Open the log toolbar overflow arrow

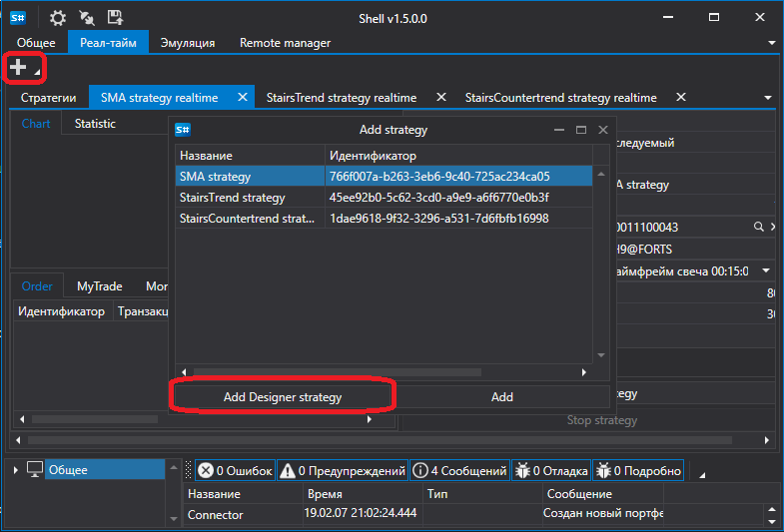click(701, 475)
